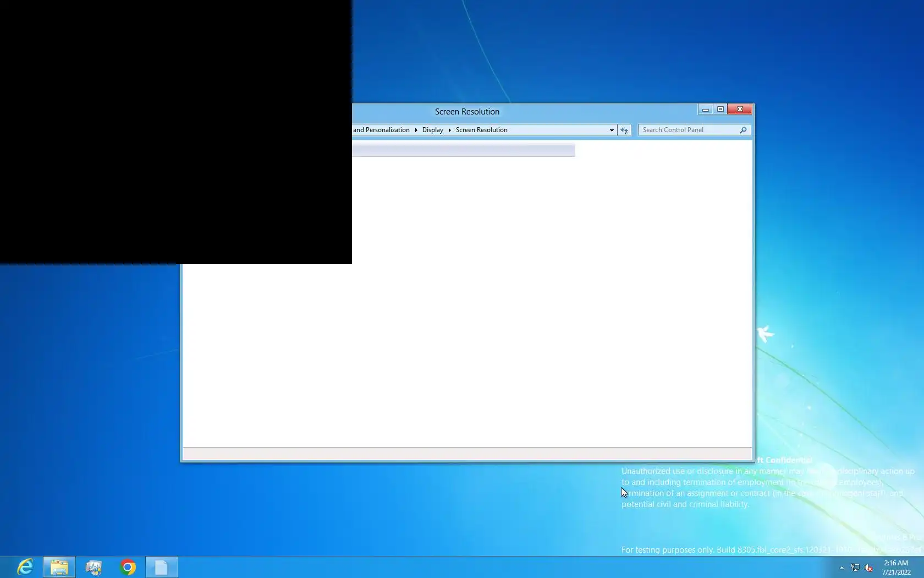The height and width of the screenshot is (578, 924).
Task: Go to the Display breadcrumb
Action: point(433,130)
